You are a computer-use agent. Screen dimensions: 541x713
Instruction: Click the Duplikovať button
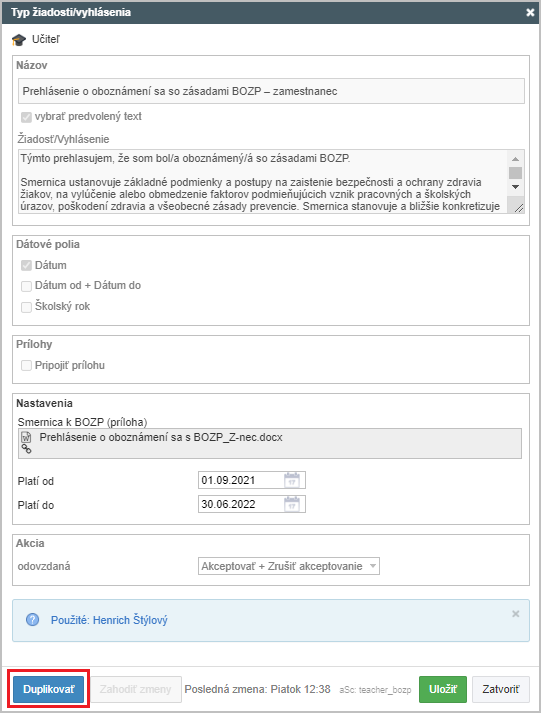click(x=49, y=689)
